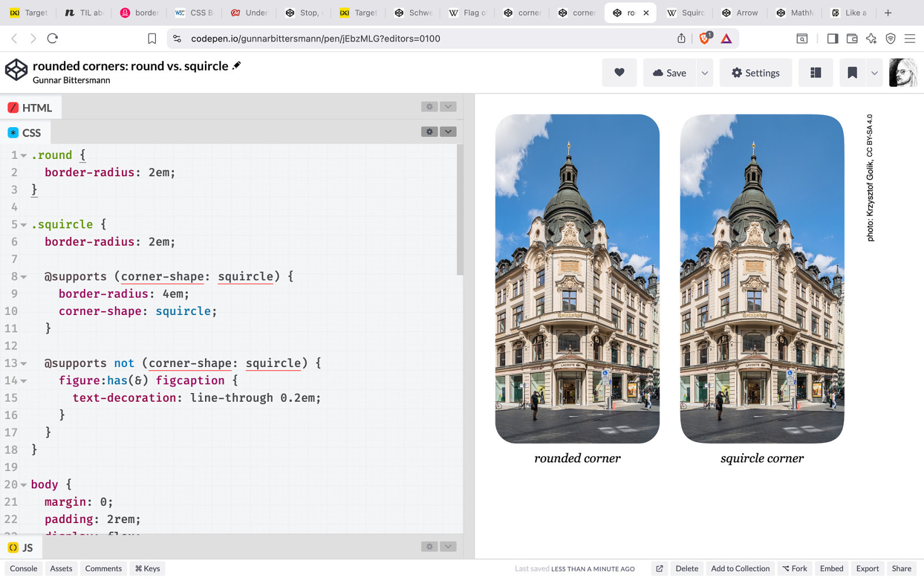The image size is (924, 578).
Task: Close the active 'ro' browser tab
Action: tap(646, 13)
